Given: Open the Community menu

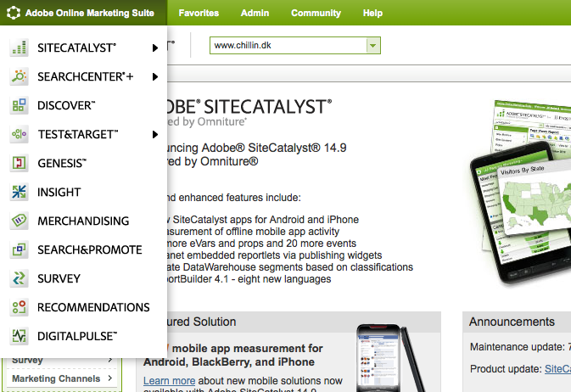Looking at the screenshot, I should coord(316,13).
